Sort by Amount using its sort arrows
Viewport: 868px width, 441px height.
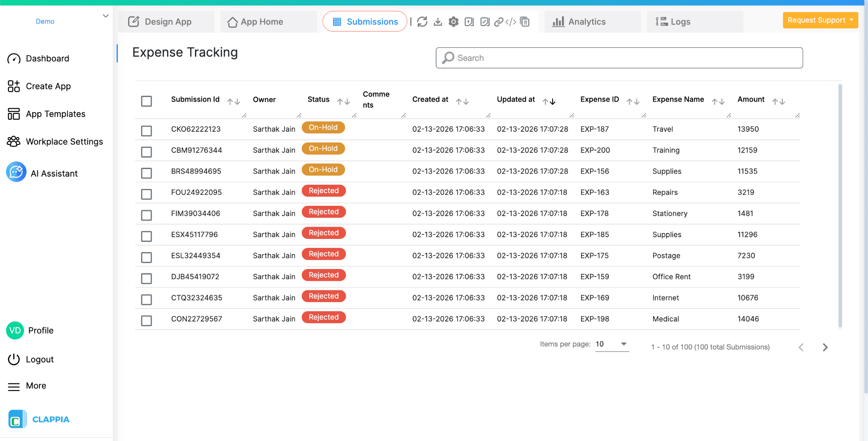[779, 101]
